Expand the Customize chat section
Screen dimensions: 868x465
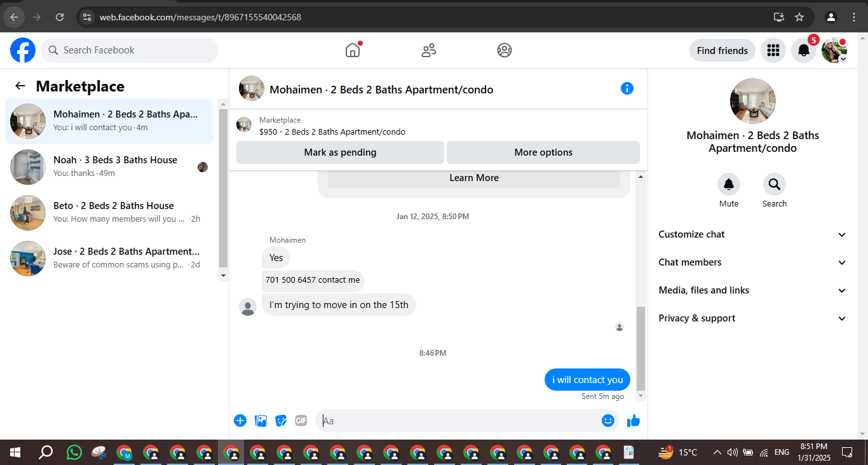click(753, 234)
